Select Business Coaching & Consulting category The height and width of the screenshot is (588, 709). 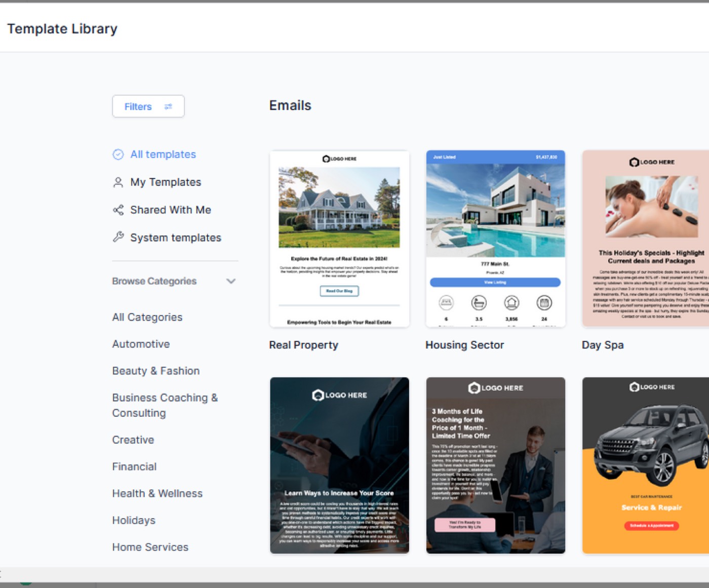[x=165, y=405]
